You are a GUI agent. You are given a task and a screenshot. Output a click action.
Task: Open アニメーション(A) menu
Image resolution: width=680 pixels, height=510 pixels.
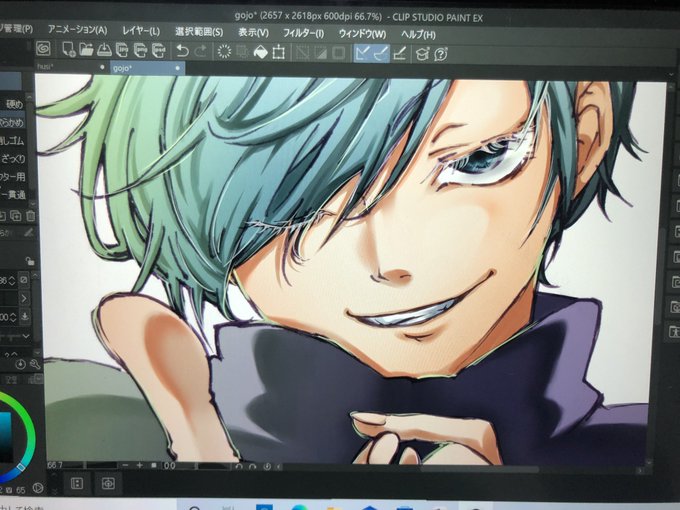point(77,29)
